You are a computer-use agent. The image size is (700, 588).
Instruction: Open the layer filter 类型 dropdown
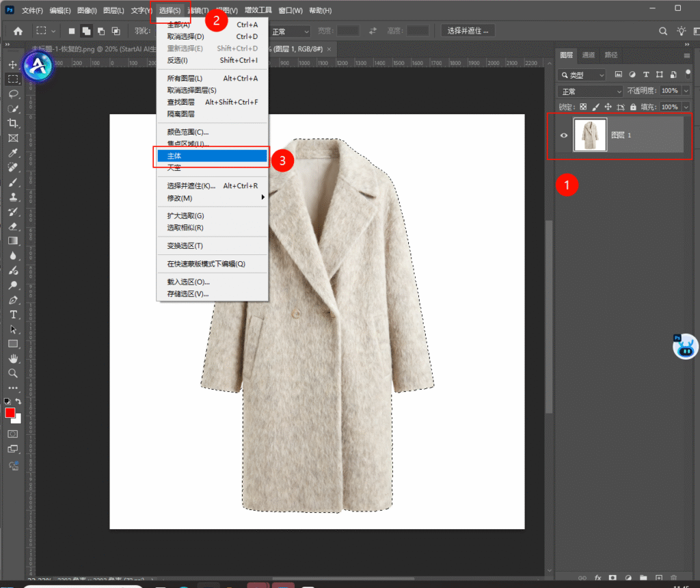pos(582,75)
